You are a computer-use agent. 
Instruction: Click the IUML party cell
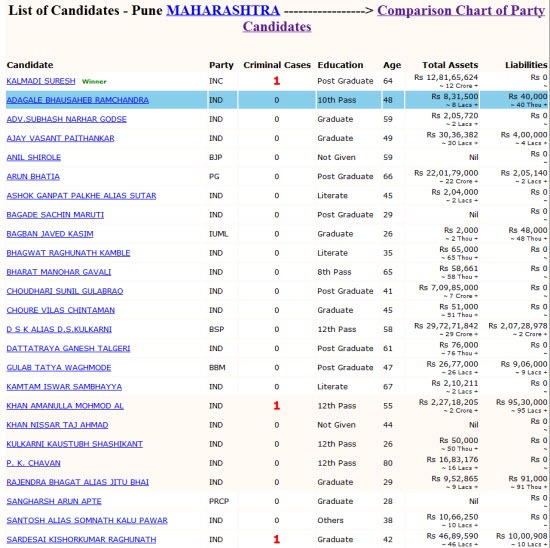[219, 234]
